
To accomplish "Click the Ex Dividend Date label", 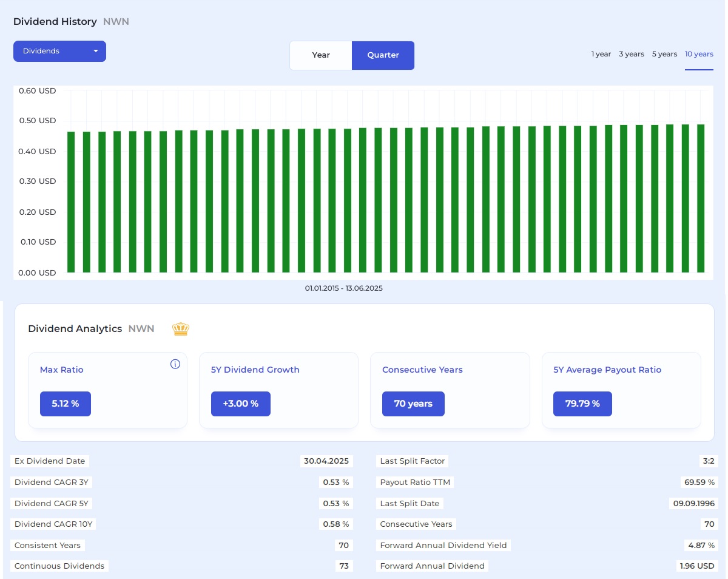I will point(50,461).
